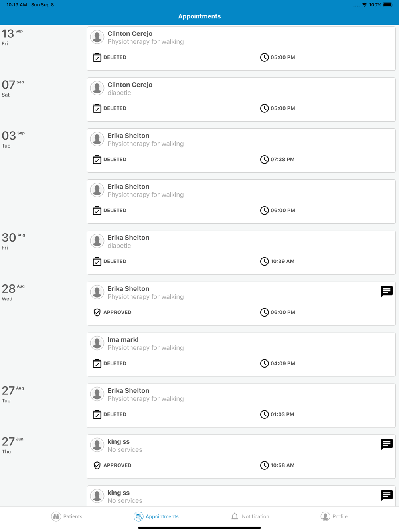Tap the battery indicator in status bar
This screenshot has height=532, width=399.
coord(388,5)
